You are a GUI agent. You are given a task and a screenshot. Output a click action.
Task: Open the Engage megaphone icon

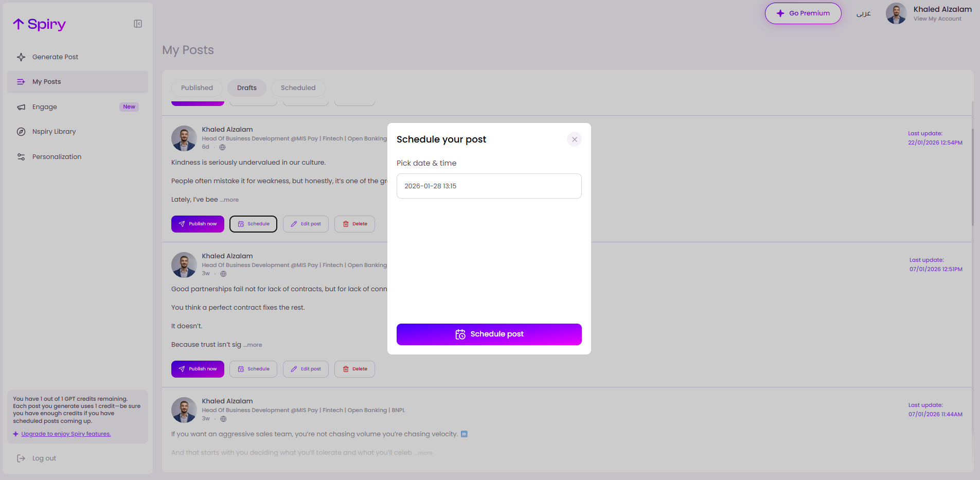(21, 106)
